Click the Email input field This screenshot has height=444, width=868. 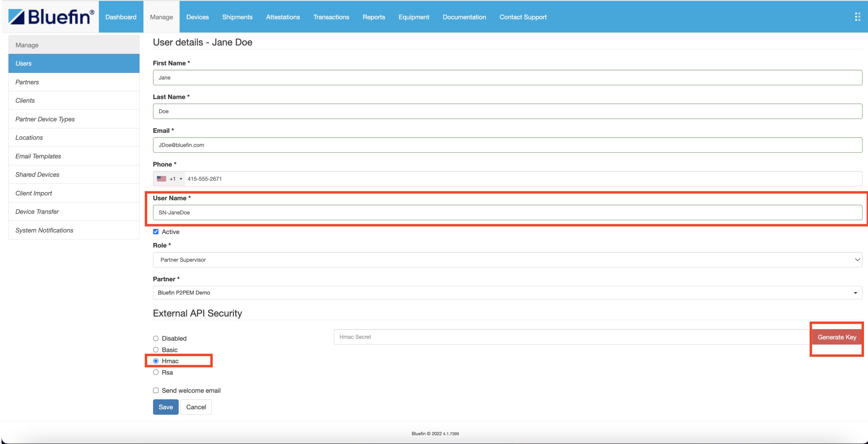click(x=507, y=145)
